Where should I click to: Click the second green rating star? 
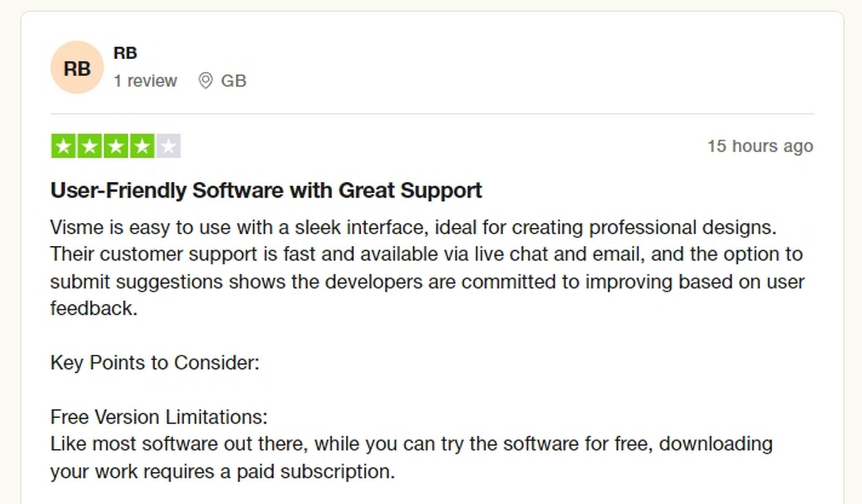tap(90, 146)
